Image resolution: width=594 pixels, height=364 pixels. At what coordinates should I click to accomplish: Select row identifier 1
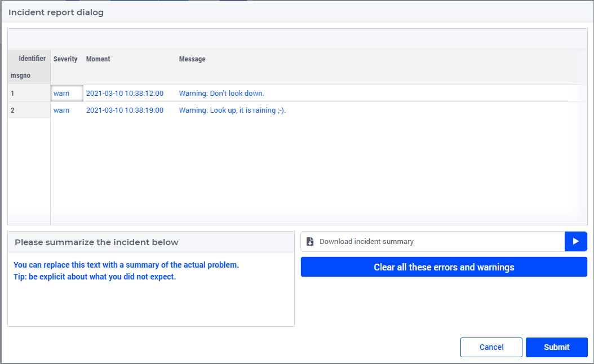coord(29,93)
